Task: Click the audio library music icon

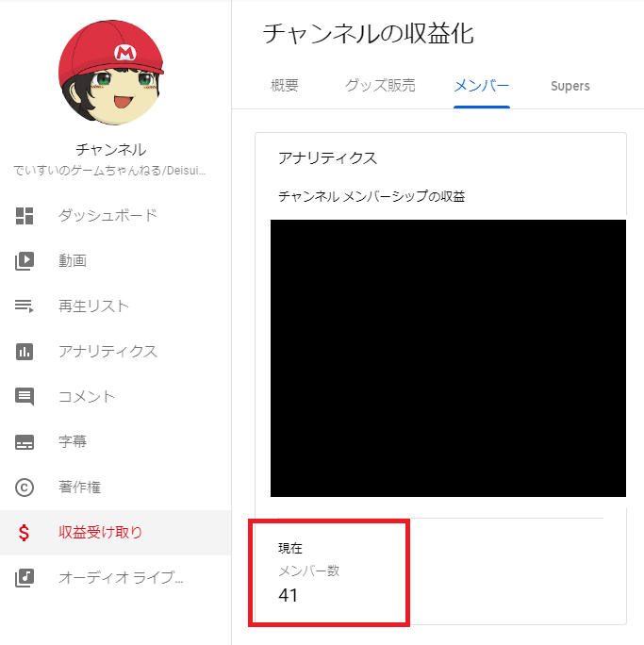Action: click(25, 578)
